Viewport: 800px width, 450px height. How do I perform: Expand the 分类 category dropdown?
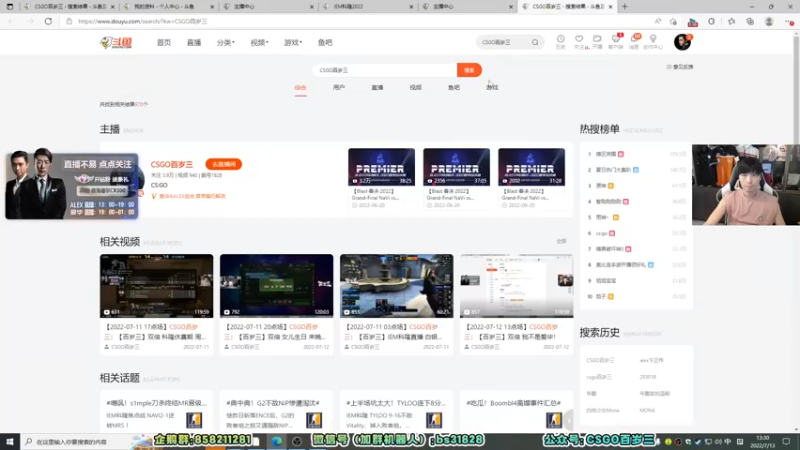pos(226,42)
